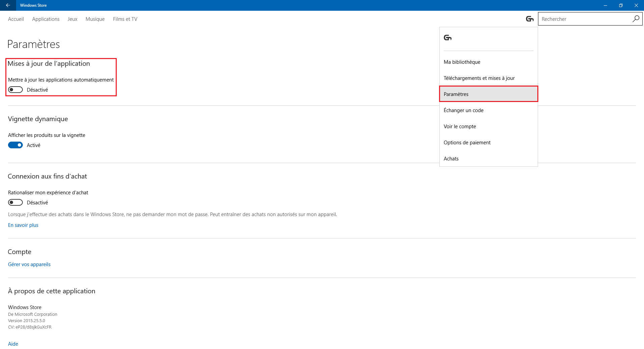Click Vignette dynamique heading
644x349 pixels.
point(38,119)
